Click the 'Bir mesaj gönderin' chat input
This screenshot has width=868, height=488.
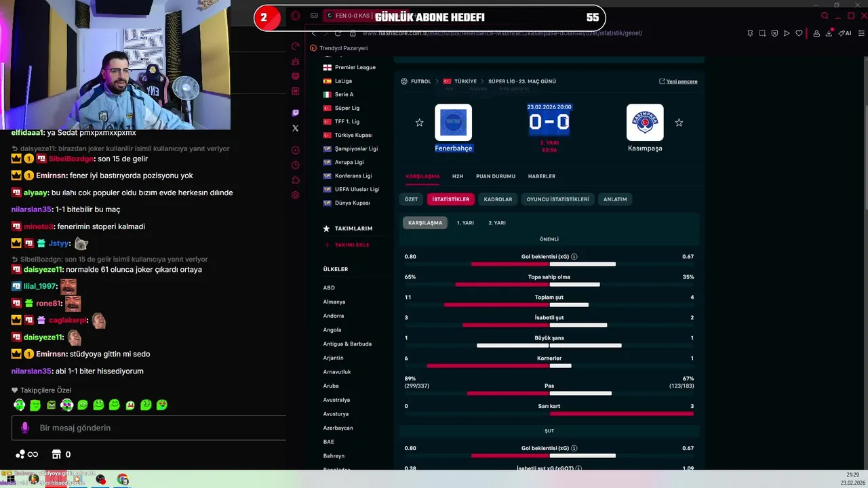[149, 428]
